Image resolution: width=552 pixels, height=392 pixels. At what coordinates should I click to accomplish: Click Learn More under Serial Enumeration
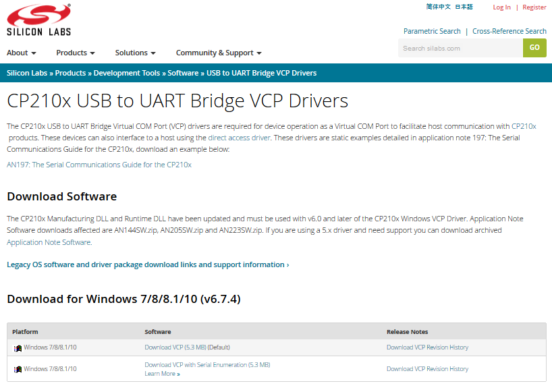(162, 374)
